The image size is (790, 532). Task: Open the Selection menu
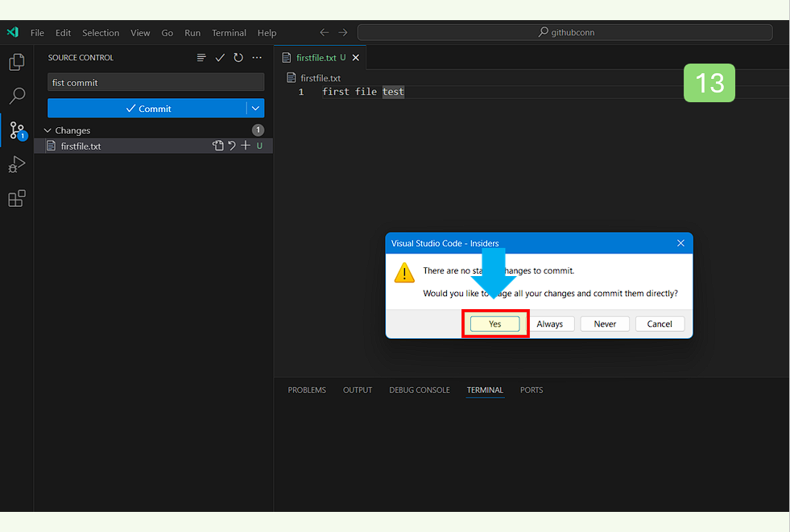click(x=101, y=33)
